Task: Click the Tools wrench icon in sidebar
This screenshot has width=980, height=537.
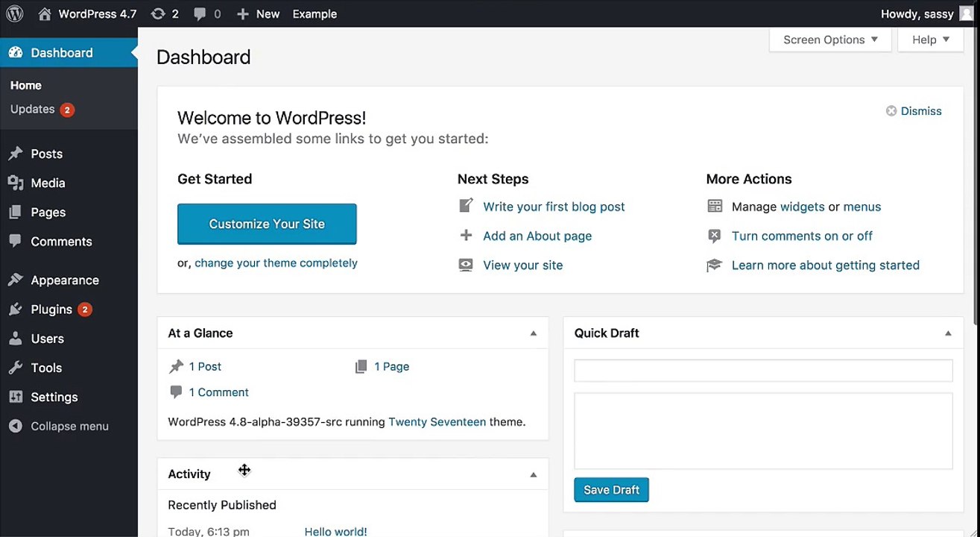Action: click(x=16, y=368)
